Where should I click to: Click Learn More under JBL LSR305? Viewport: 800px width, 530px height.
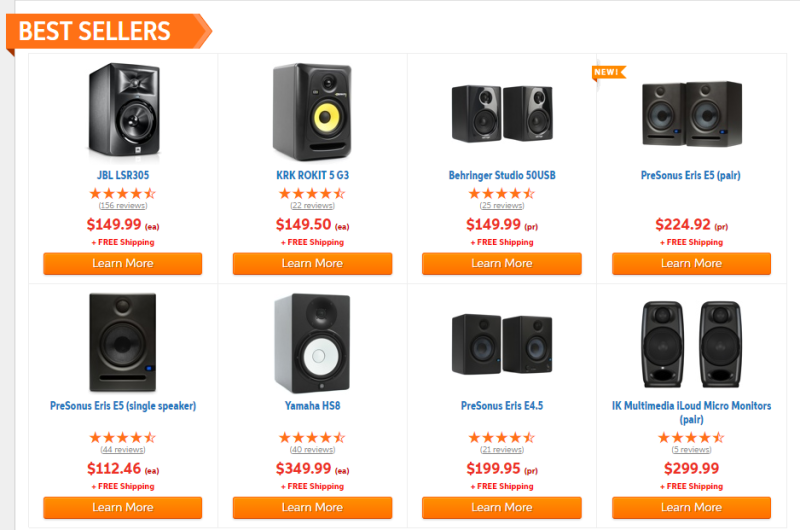pyautogui.click(x=122, y=264)
